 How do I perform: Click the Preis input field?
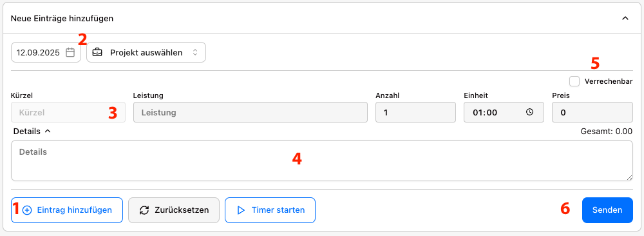point(592,112)
